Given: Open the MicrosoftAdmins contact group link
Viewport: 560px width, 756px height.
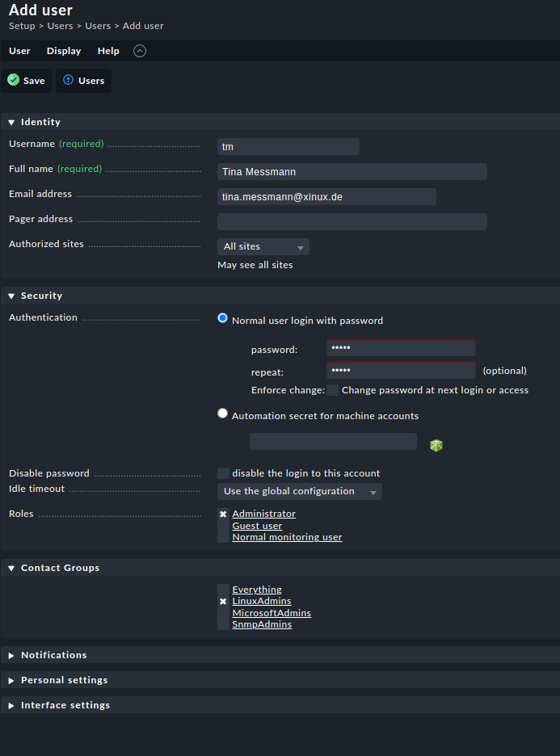Looking at the screenshot, I should [x=272, y=613].
